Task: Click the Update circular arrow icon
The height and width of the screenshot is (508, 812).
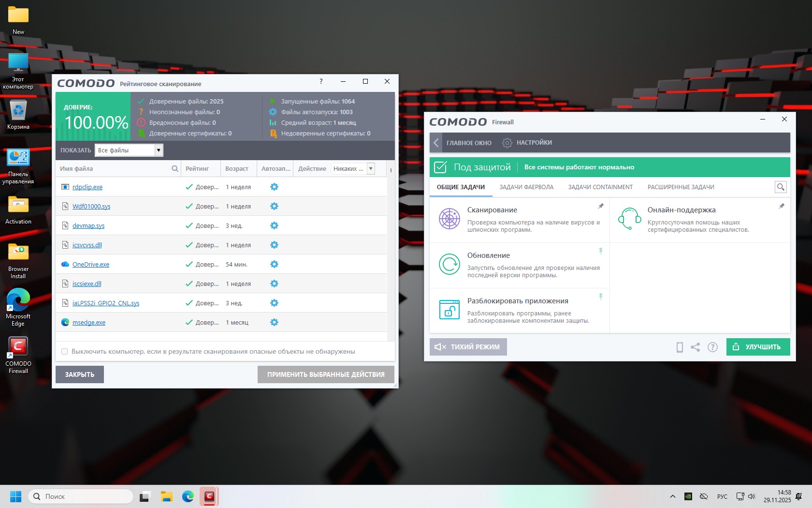Action: 449,264
